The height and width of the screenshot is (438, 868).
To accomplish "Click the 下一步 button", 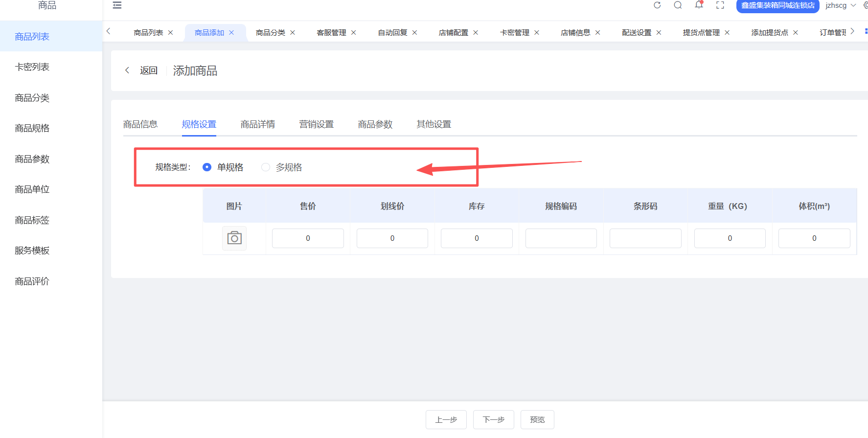I will tap(494, 420).
